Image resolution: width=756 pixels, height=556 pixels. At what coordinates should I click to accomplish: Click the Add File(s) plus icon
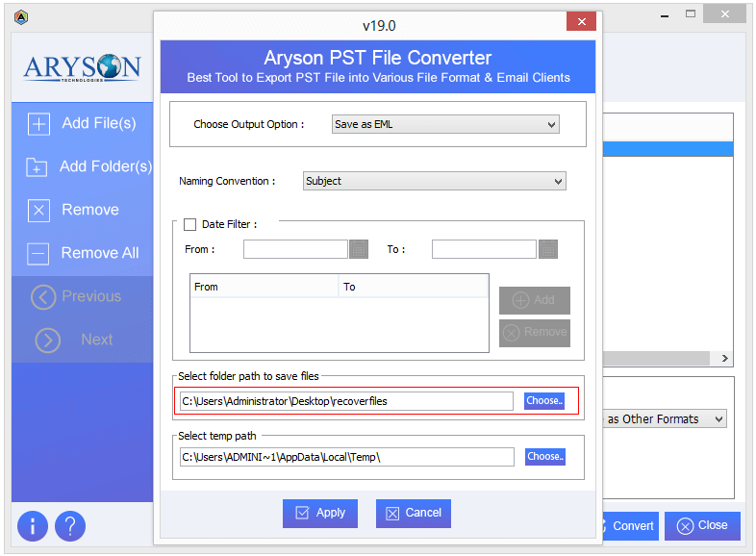38,124
